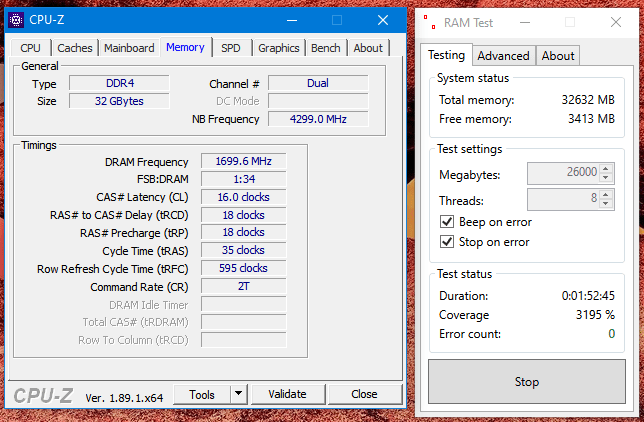The width and height of the screenshot is (644, 422).
Task: Click the DRAM Frequency value 1699.6 MHz
Action: pos(244,161)
